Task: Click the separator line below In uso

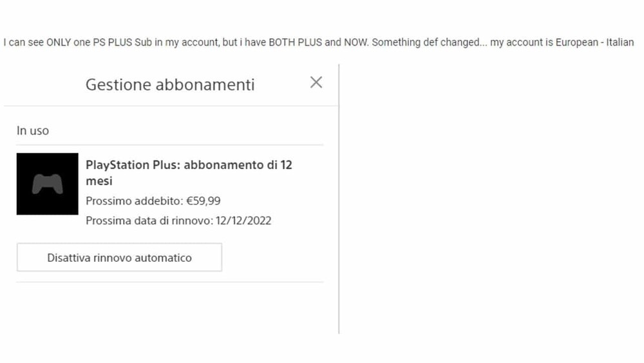Action: (169, 144)
